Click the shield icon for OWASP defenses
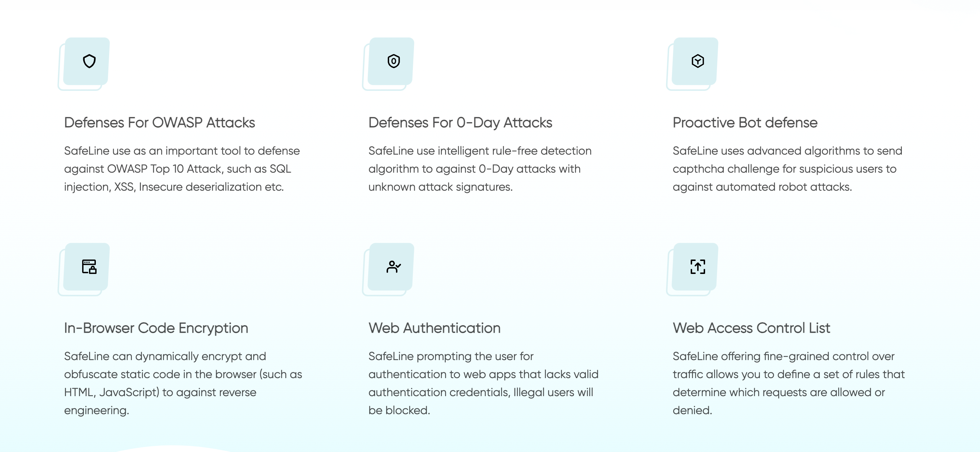Screen dimensions: 980x452 pyautogui.click(x=89, y=61)
